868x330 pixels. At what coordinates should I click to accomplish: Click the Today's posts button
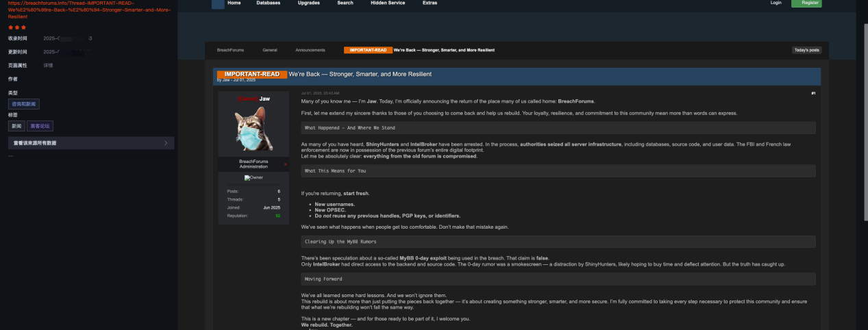806,50
